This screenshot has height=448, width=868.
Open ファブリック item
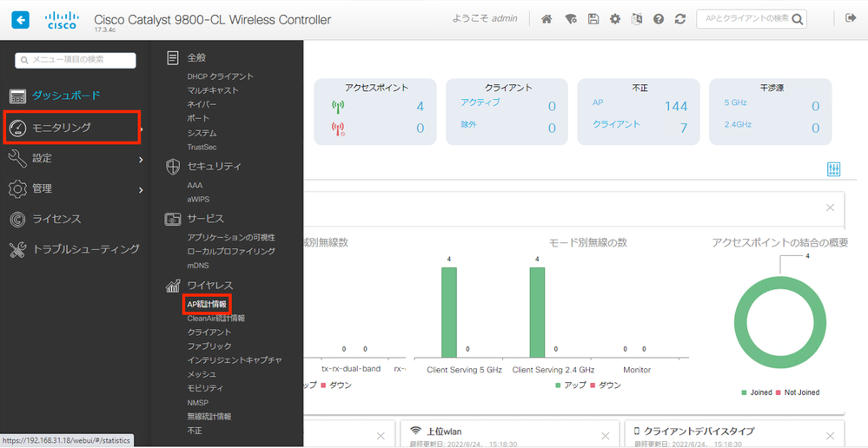pyautogui.click(x=209, y=346)
